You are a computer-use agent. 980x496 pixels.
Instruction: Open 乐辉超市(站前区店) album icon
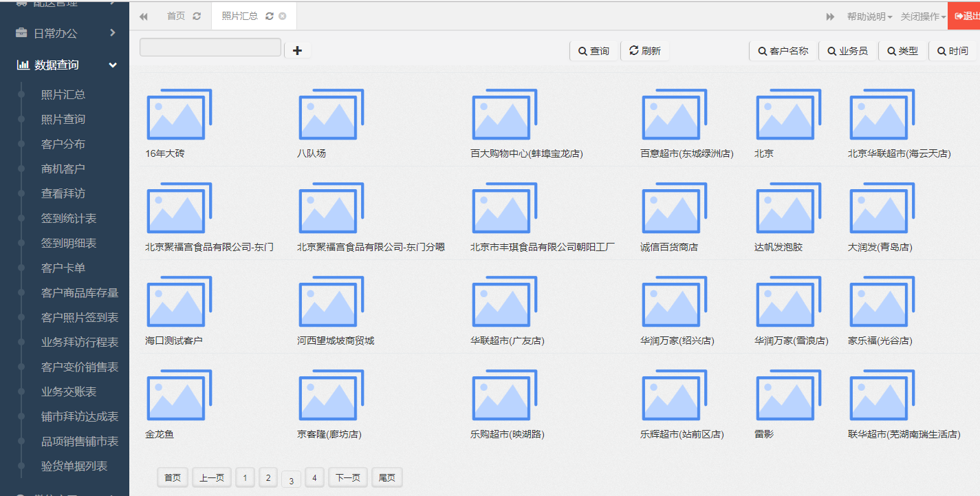tap(674, 395)
